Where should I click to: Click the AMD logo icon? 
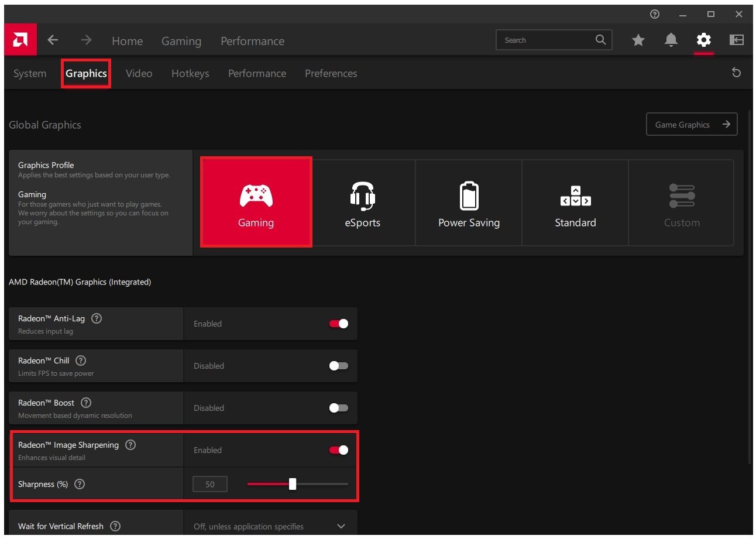click(20, 40)
